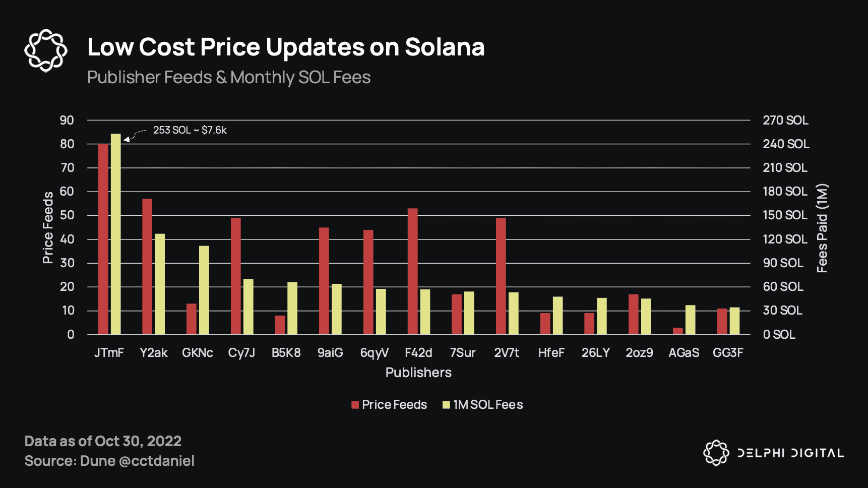The width and height of the screenshot is (868, 488).
Task: Select the GKNc yellow fees bar
Action: point(204,290)
